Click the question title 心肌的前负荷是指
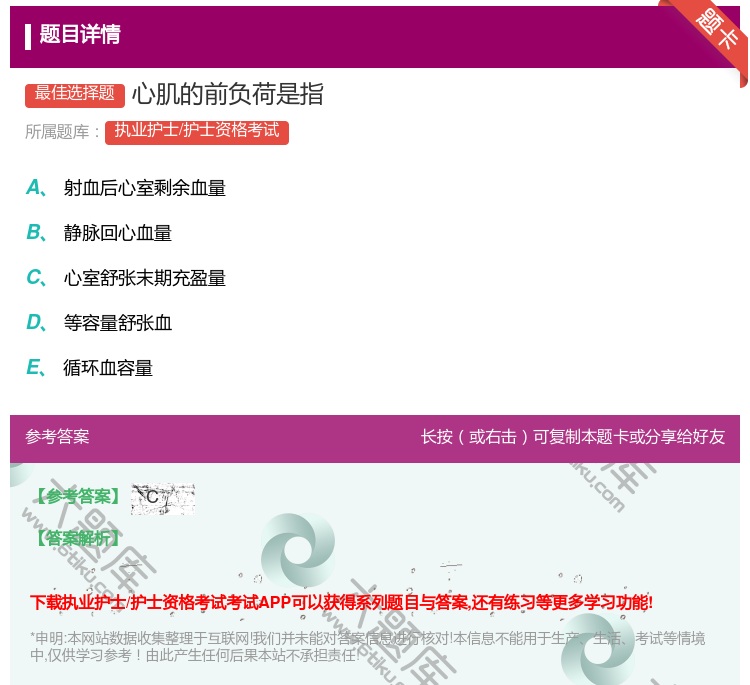Image resolution: width=750 pixels, height=685 pixels. point(228,94)
